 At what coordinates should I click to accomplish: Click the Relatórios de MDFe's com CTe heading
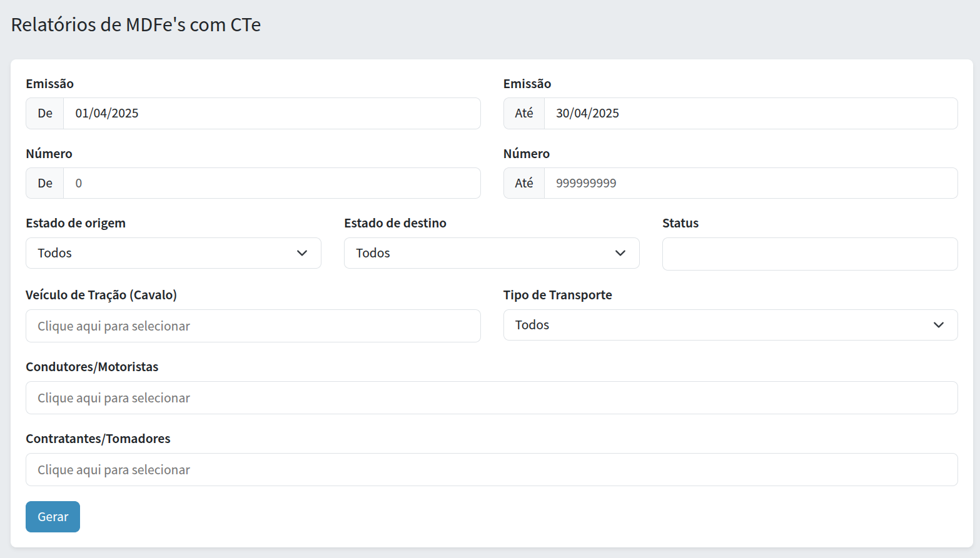[x=136, y=24]
